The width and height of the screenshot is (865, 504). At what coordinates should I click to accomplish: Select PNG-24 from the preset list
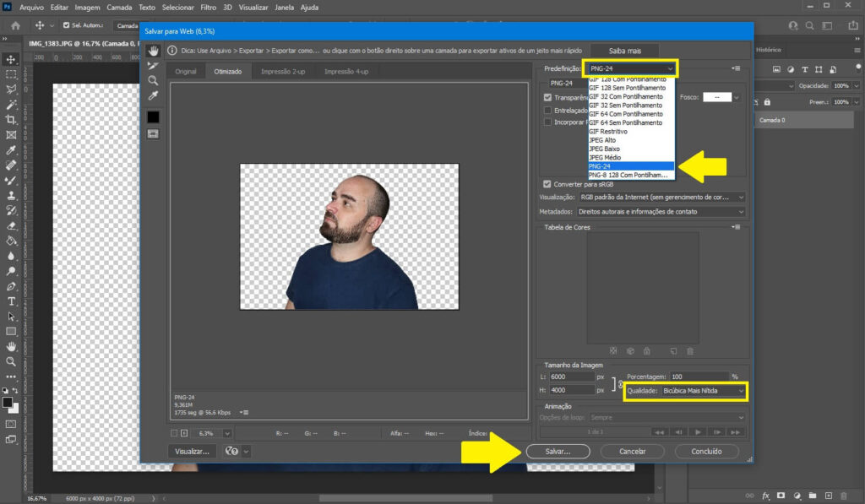pos(626,166)
